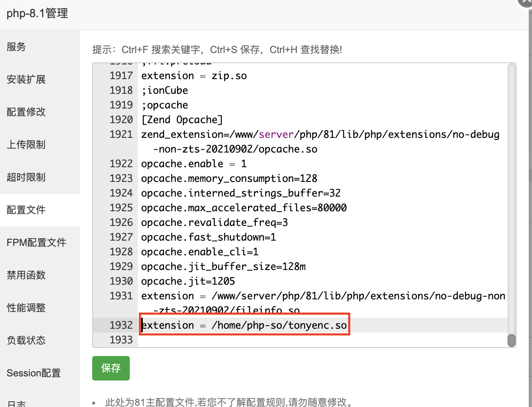The height and width of the screenshot is (407, 532).
Task: Open FPM配置文件 tab
Action: click(x=36, y=243)
